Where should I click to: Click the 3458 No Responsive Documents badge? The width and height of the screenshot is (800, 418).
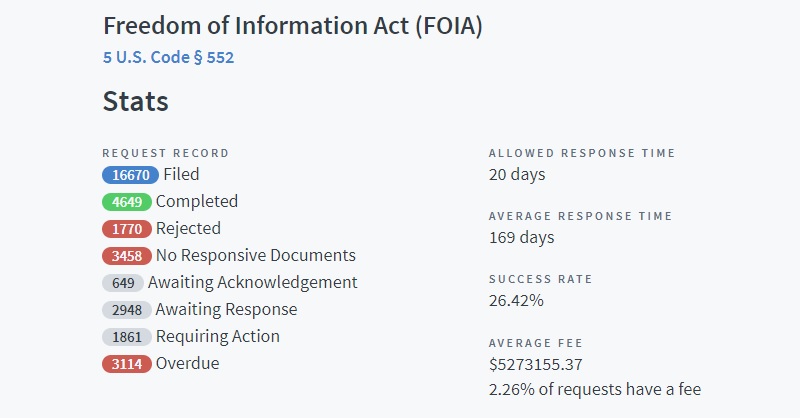[127, 256]
